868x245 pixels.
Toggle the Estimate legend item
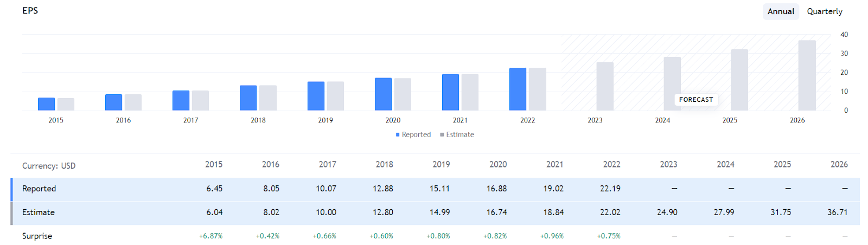click(457, 134)
